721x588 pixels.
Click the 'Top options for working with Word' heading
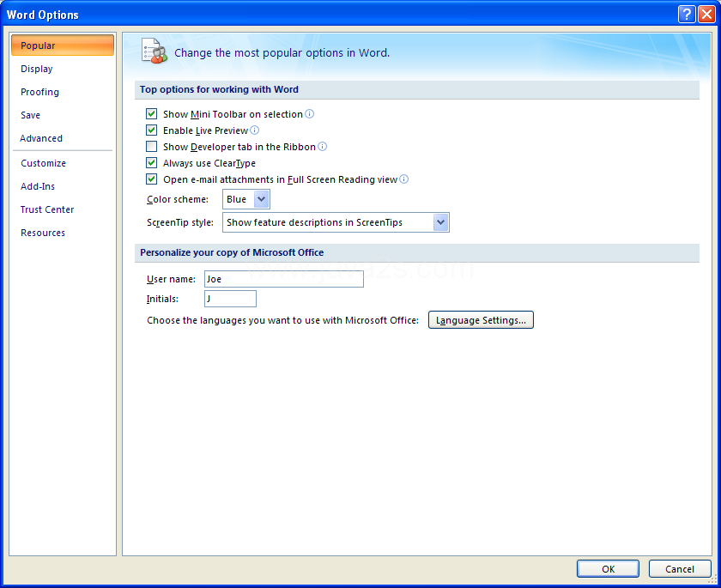[x=219, y=89]
